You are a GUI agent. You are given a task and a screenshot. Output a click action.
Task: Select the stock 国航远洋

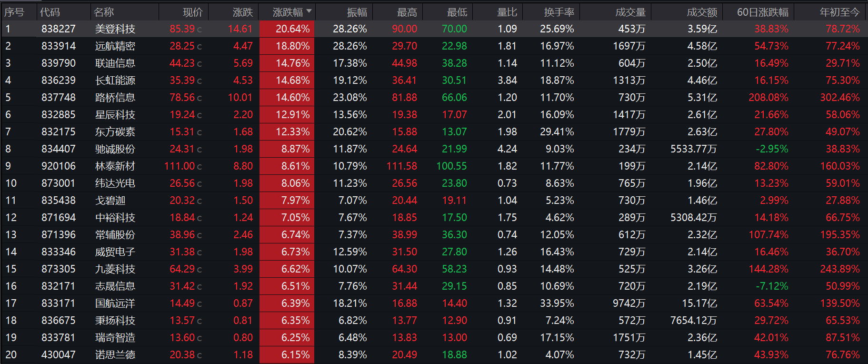coord(115,303)
